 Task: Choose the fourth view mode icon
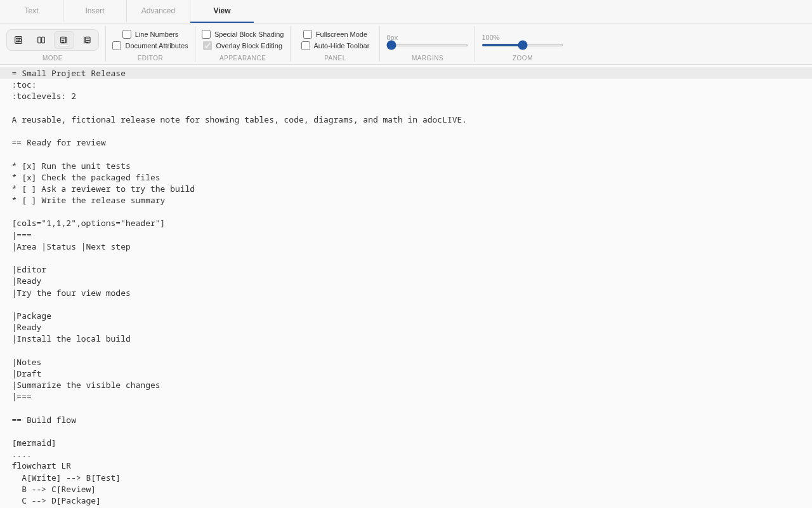87,40
